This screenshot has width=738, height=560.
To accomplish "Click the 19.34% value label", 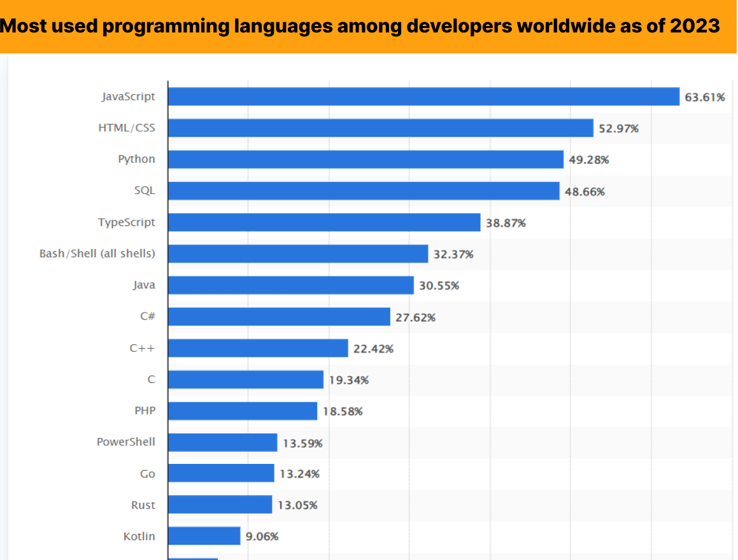I will point(349,380).
